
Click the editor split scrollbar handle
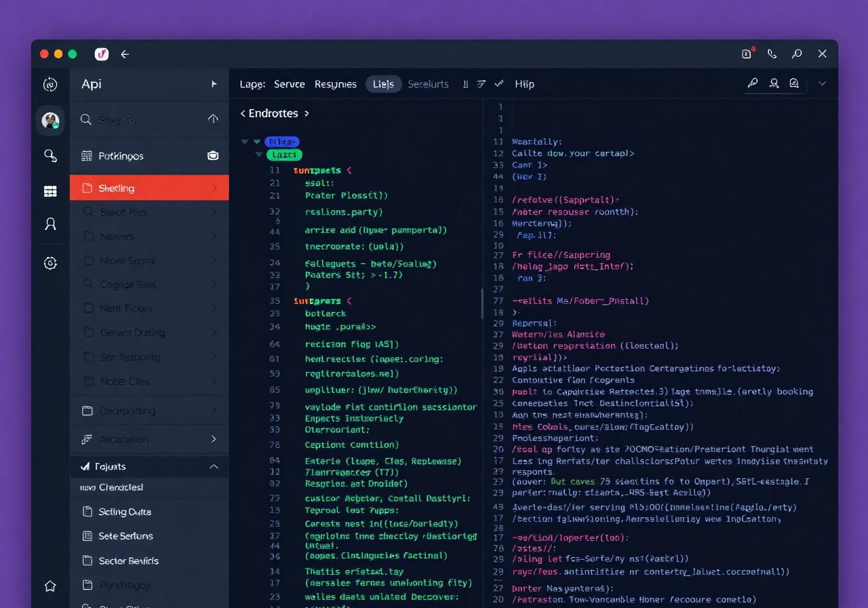pyautogui.click(x=482, y=303)
